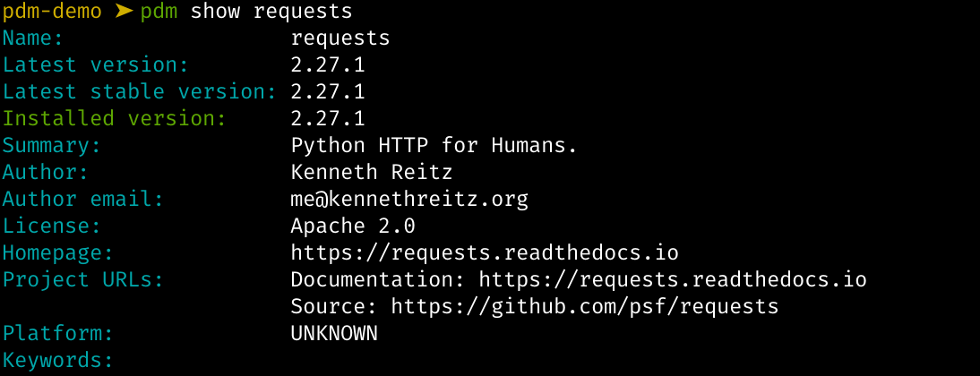This screenshot has height=376, width=980.
Task: Select the package name value in the Name row
Action: 340,38
